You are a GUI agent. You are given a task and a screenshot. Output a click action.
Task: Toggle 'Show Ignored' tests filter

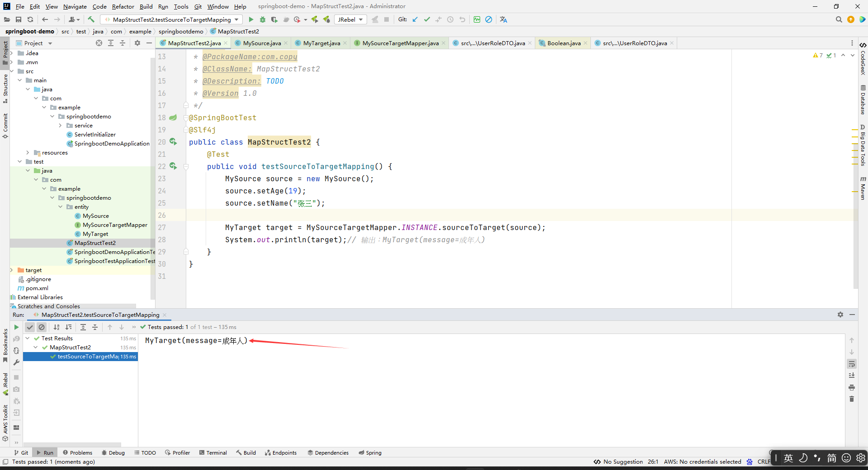tap(42, 327)
